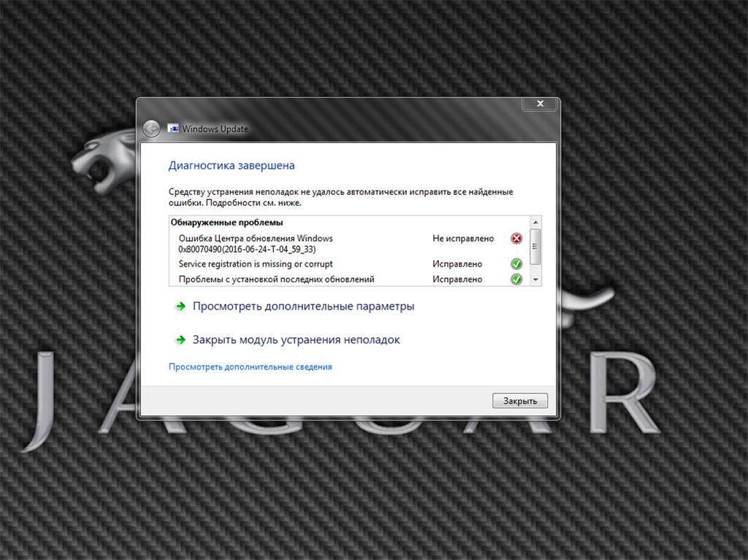
Task: Click the back arrow in Windows Update troubleshooter
Action: pyautogui.click(x=151, y=129)
